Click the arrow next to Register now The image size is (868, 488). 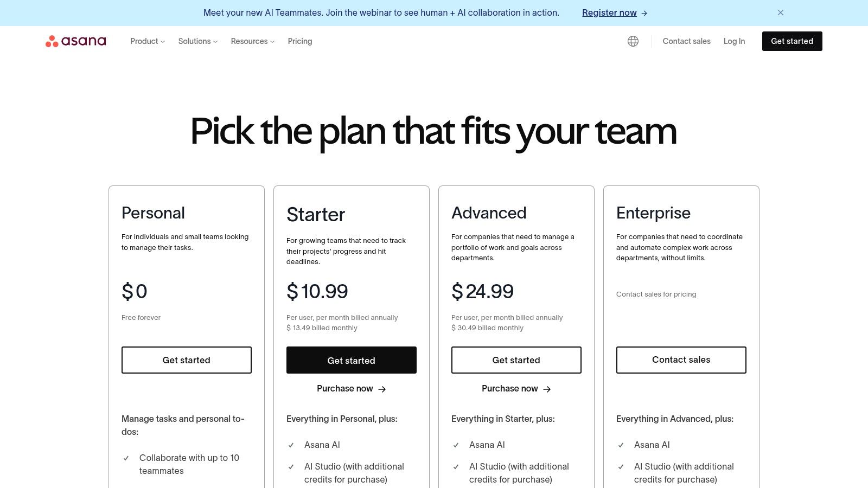644,13
